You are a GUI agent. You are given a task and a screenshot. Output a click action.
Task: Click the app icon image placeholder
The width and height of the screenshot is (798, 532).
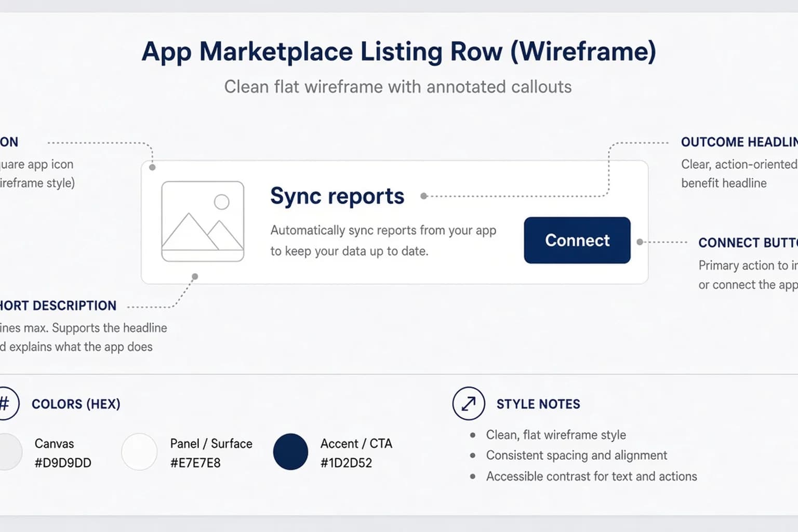tap(203, 221)
